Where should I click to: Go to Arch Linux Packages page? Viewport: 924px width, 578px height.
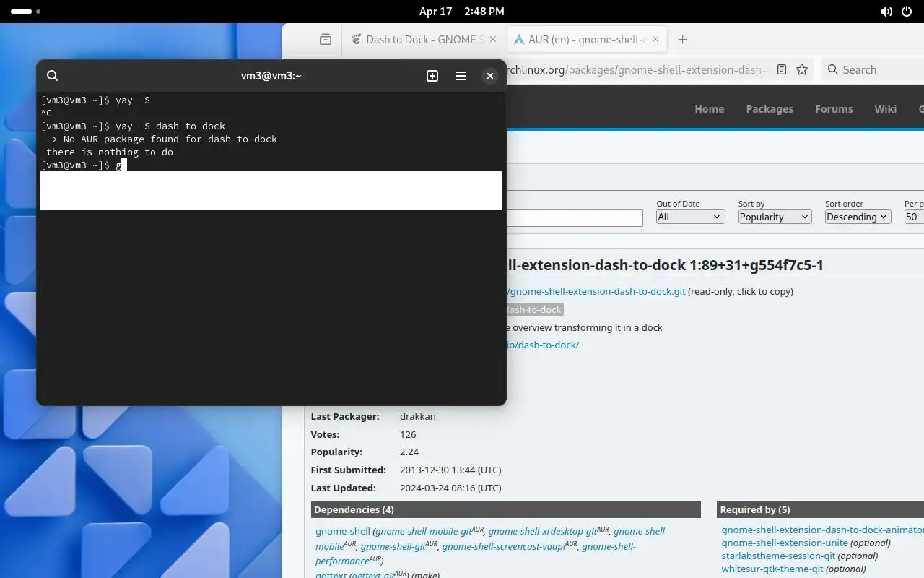(x=770, y=109)
